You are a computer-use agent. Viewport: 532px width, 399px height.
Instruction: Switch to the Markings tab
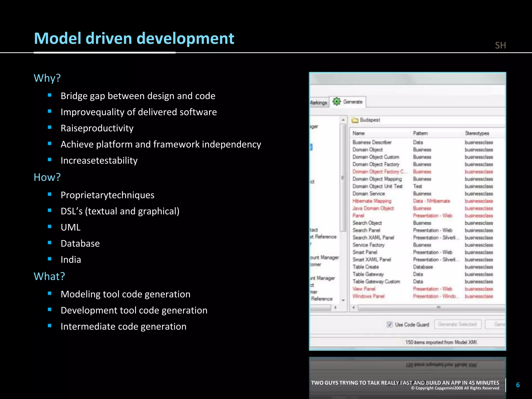pyautogui.click(x=319, y=103)
